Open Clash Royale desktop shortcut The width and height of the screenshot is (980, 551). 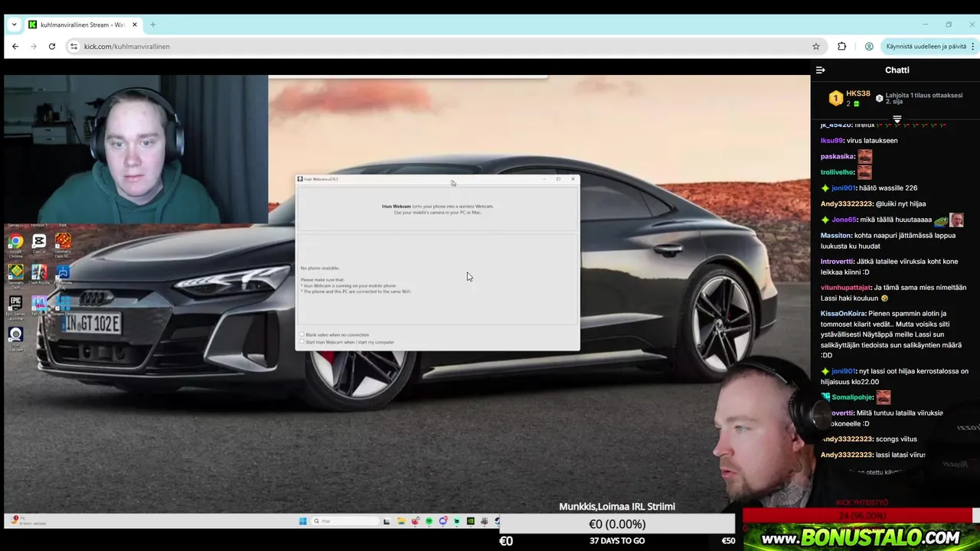point(39,273)
